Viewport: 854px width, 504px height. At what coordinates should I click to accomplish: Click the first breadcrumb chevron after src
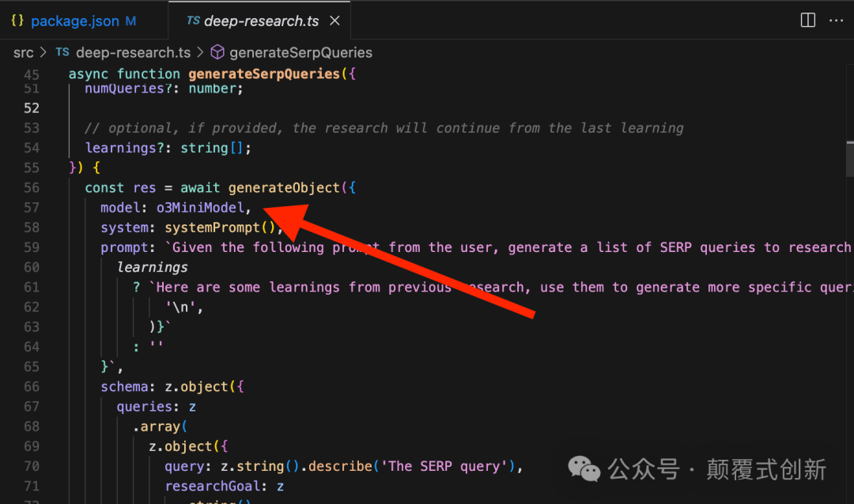tap(43, 53)
